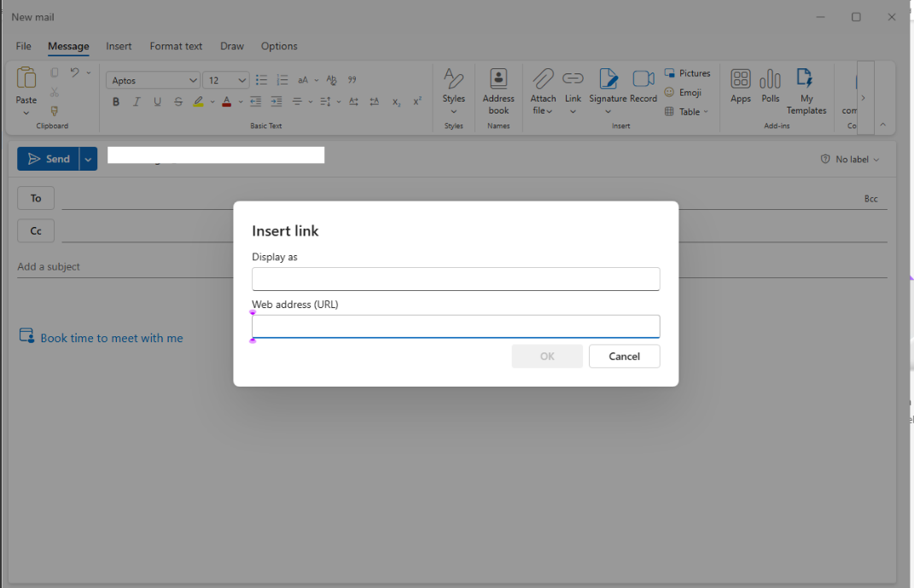Image resolution: width=914 pixels, height=588 pixels.
Task: Click the Record video icon
Action: click(643, 86)
